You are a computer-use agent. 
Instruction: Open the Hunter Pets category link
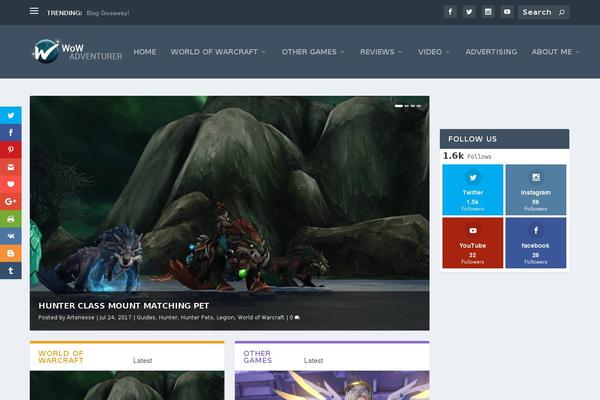click(x=197, y=317)
